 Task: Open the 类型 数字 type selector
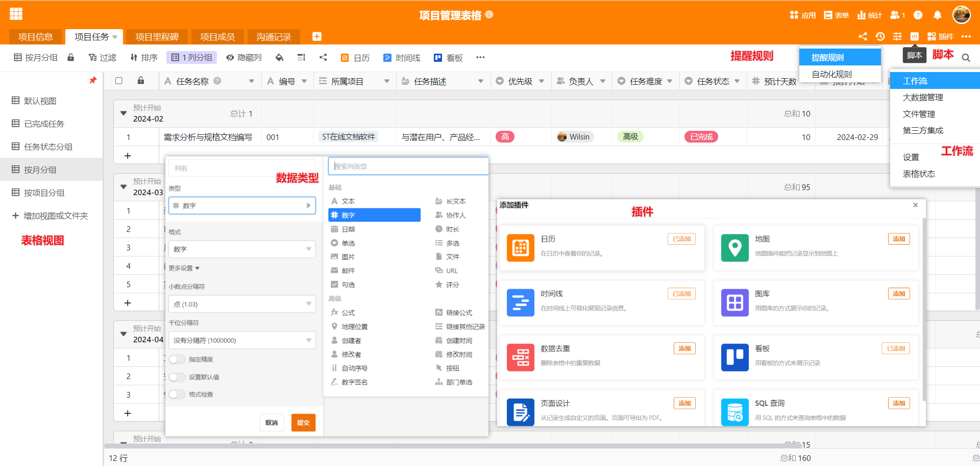[242, 205]
